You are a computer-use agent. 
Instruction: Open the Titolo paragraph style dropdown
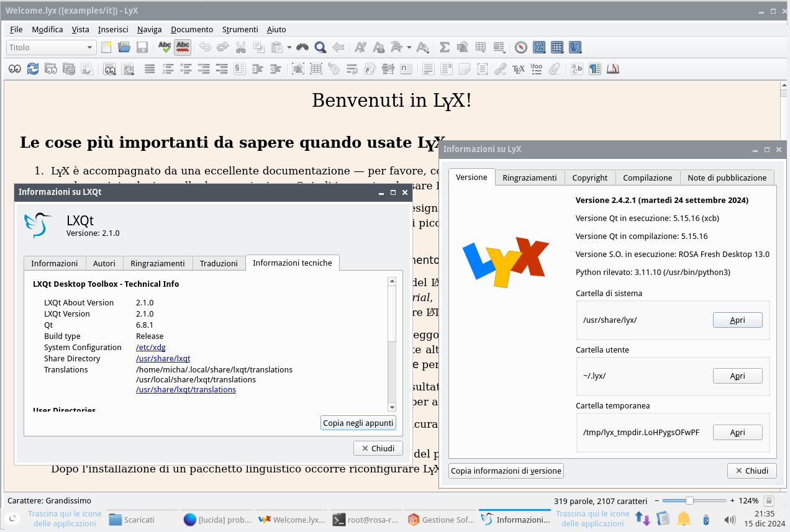click(x=51, y=47)
